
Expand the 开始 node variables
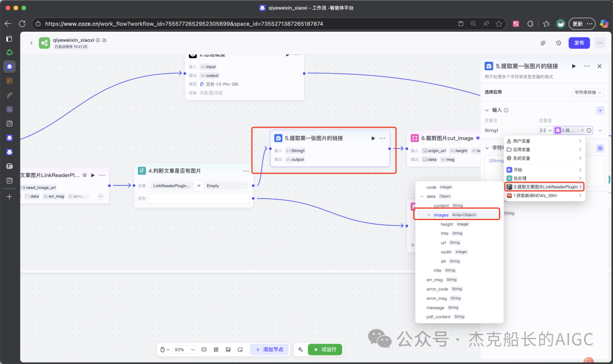[x=544, y=170]
